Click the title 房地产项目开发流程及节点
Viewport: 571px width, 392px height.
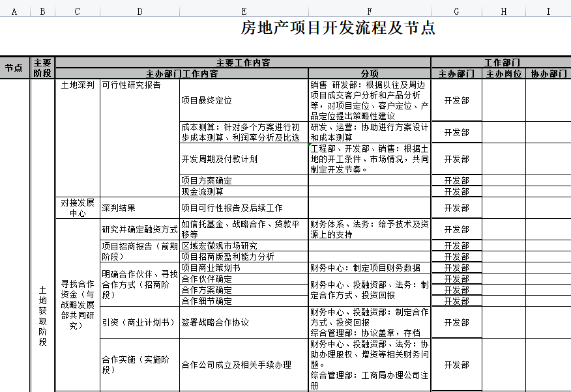(338, 28)
